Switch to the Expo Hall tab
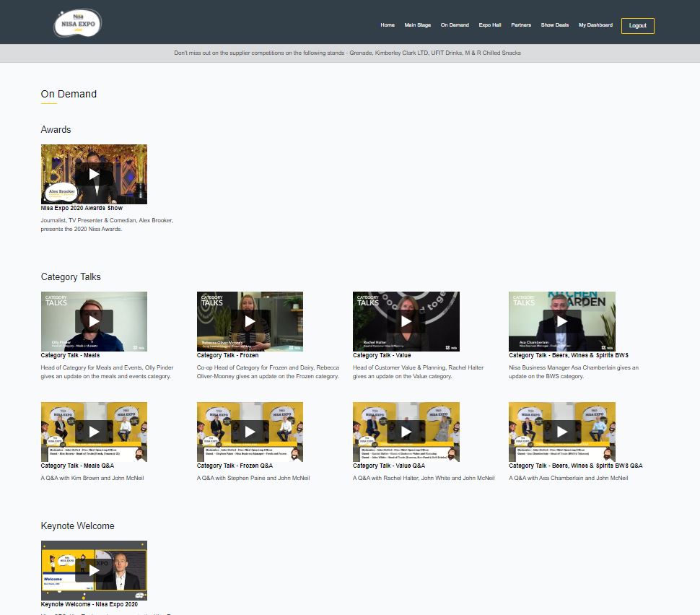700x615 pixels. (x=489, y=25)
